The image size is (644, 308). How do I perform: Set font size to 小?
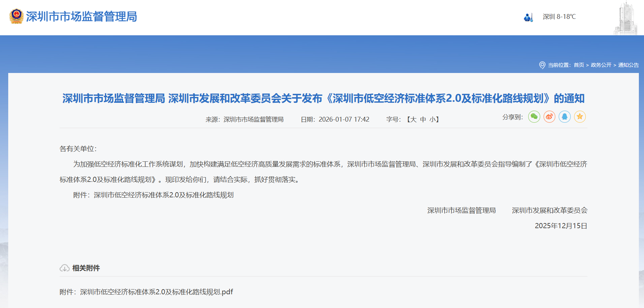433,120
